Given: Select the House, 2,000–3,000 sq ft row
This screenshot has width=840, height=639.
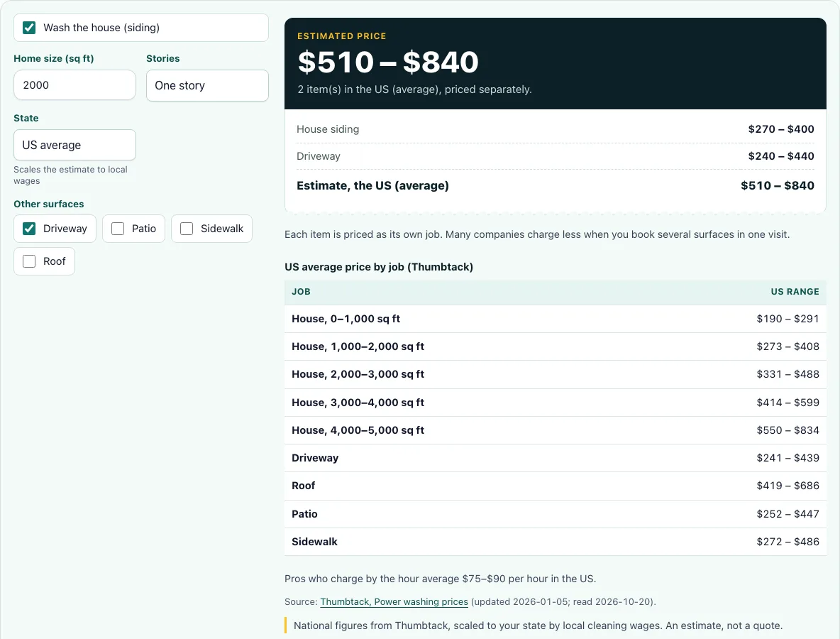Looking at the screenshot, I should 555,374.
